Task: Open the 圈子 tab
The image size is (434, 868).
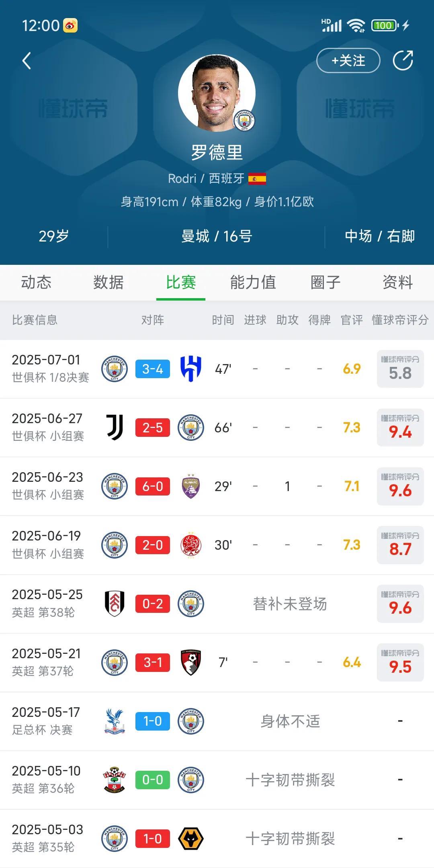Action: (x=325, y=283)
